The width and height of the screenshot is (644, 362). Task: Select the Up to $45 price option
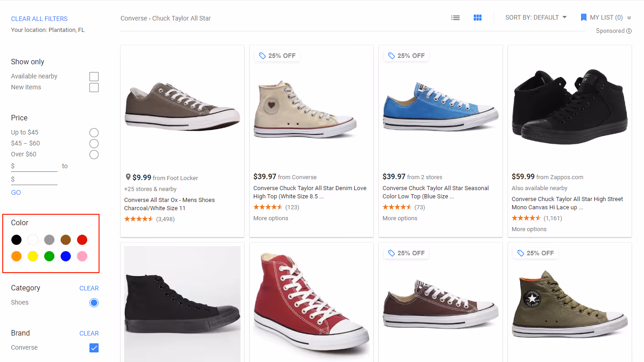pos(94,133)
